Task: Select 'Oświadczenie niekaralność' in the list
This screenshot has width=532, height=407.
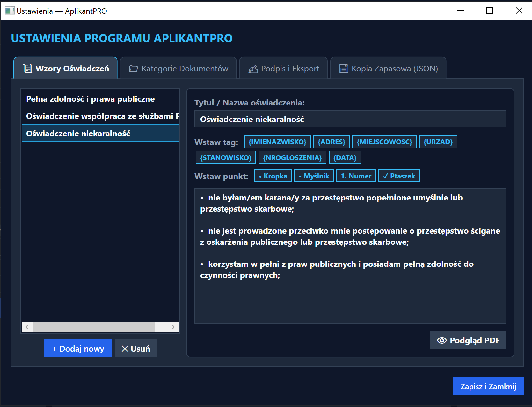Action: [100, 134]
